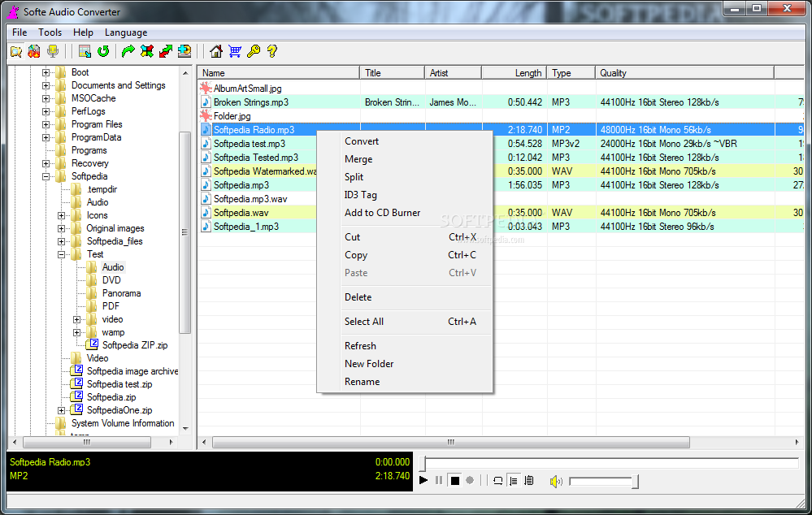Screen dimensions: 812x515
Task: Click the Merge four-arrows-inward toolbar icon
Action: coord(147,51)
